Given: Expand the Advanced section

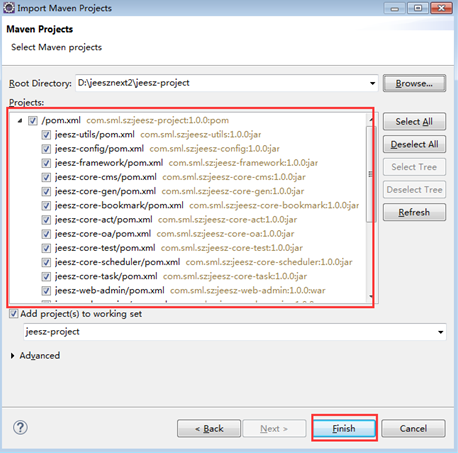Looking at the screenshot, I should point(12,356).
